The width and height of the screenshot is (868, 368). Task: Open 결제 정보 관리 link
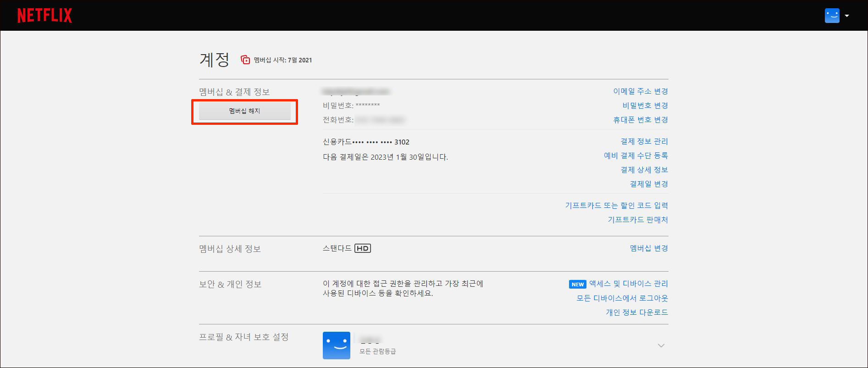644,141
